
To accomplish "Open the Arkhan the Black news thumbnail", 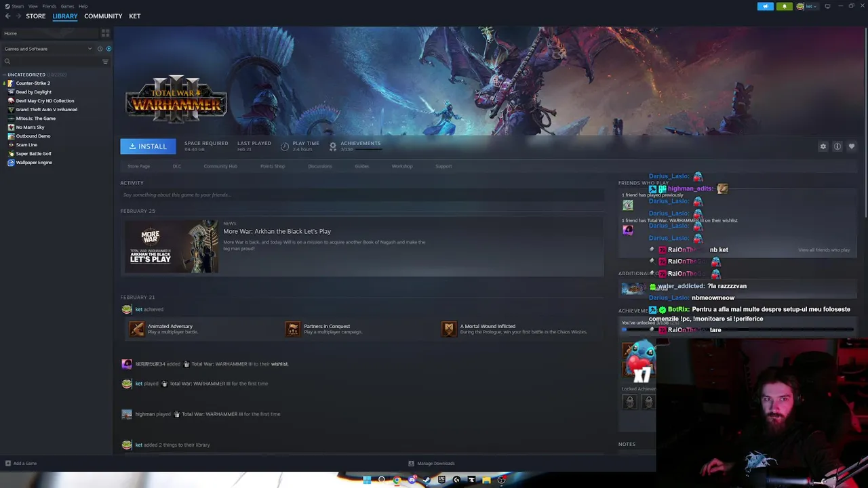I will click(x=171, y=246).
